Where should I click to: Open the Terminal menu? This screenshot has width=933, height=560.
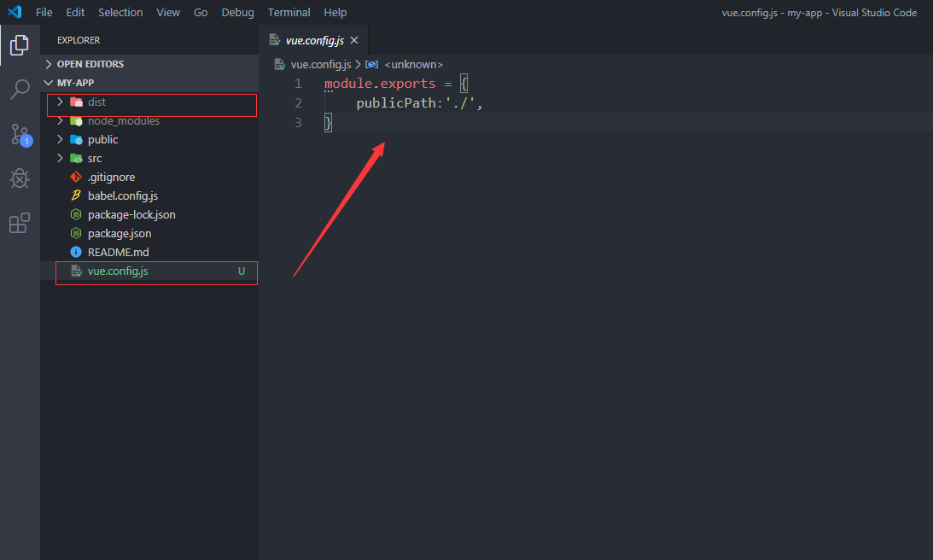point(289,13)
